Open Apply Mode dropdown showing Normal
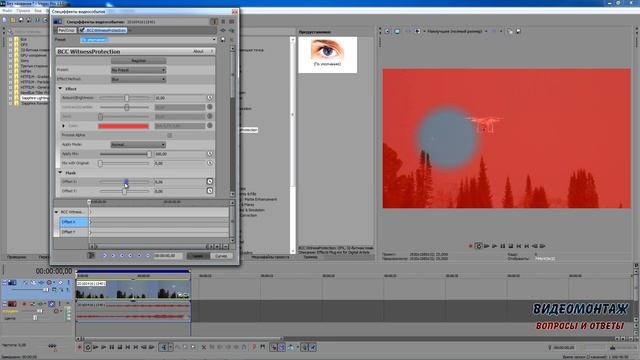Image resolution: width=640 pixels, height=360 pixels. coord(138,144)
